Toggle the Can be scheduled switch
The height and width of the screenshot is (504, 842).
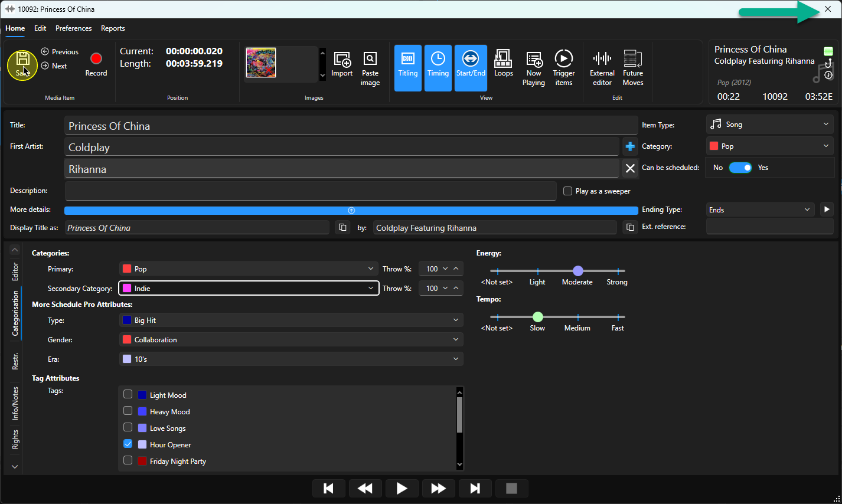click(x=740, y=168)
